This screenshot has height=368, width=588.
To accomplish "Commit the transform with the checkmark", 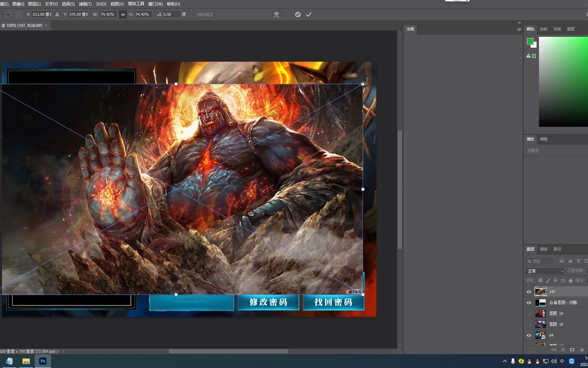I will point(309,14).
